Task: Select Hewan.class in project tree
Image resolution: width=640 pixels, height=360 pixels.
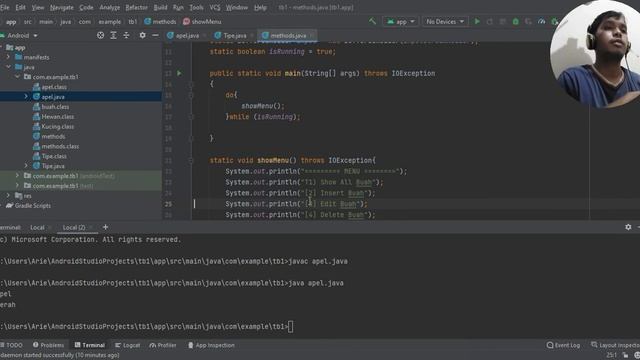Action: click(53, 117)
